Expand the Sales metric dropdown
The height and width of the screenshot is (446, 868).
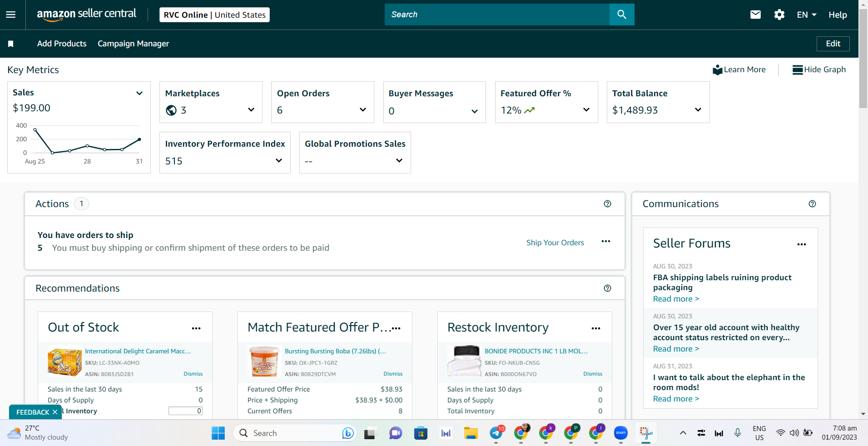click(139, 93)
